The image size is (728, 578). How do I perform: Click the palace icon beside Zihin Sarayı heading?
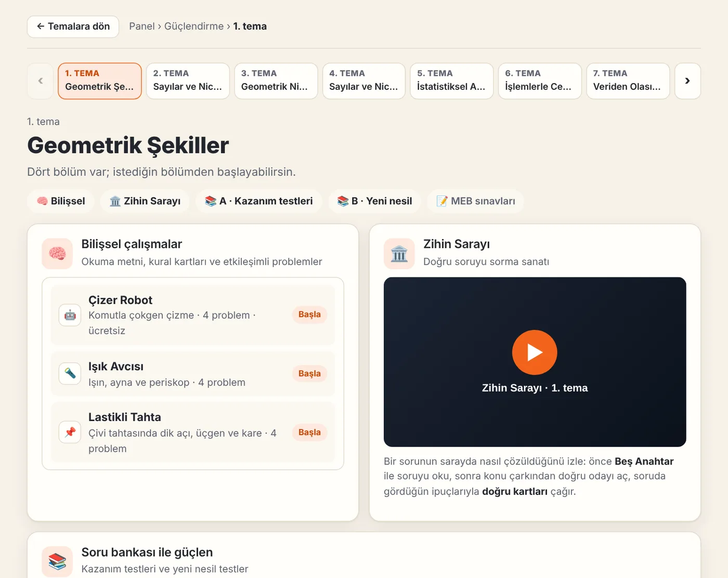(399, 254)
